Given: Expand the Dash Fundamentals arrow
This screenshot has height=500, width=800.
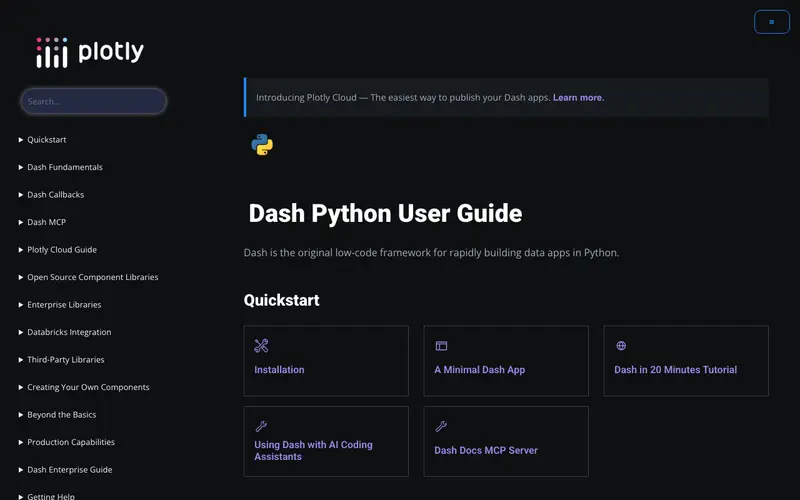Looking at the screenshot, I should (x=21, y=167).
